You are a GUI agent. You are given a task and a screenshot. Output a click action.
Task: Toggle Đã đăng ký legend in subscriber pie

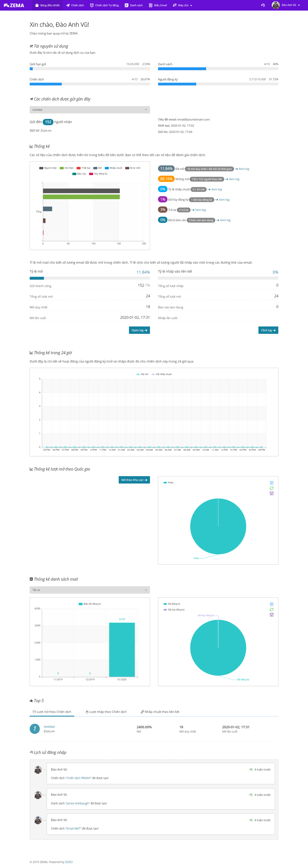172,604
